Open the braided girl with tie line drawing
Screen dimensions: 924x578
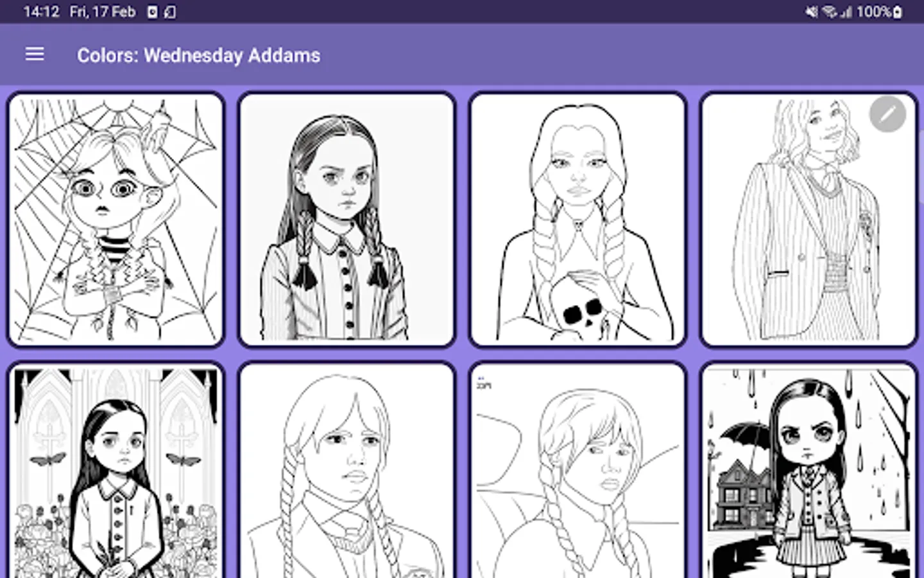click(x=346, y=470)
